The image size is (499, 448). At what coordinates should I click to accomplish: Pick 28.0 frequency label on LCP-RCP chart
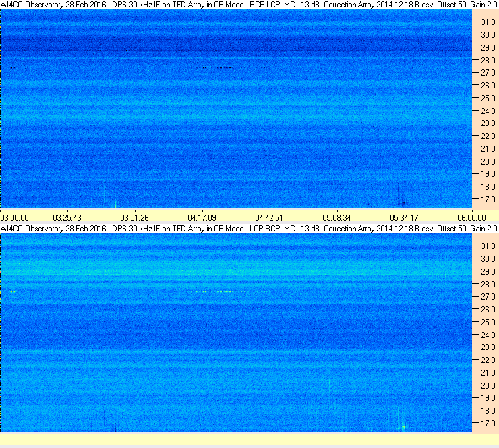pyautogui.click(x=488, y=284)
